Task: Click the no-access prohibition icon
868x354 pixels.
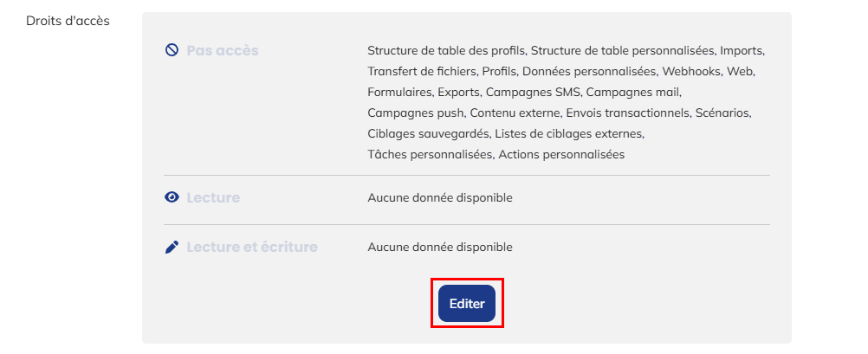Action: point(172,50)
